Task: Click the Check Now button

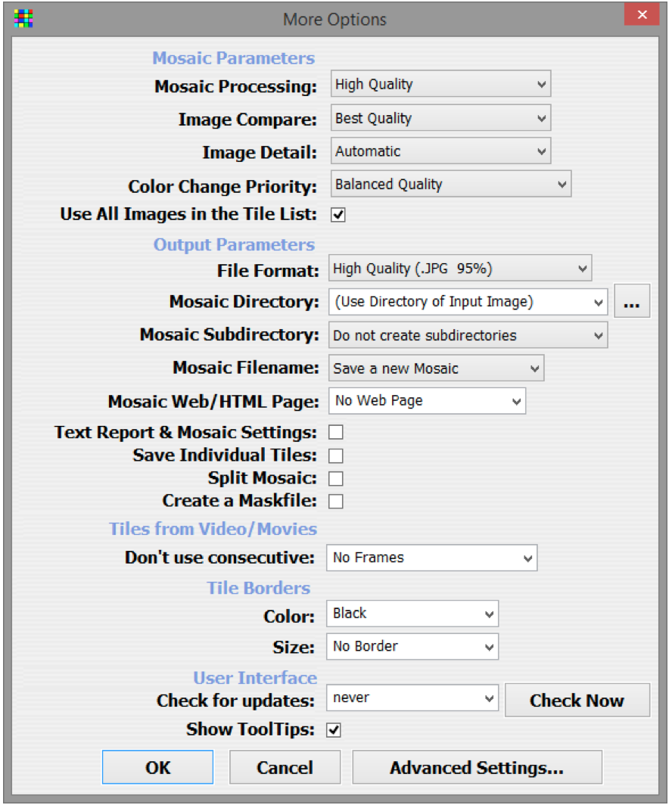Action: click(577, 701)
